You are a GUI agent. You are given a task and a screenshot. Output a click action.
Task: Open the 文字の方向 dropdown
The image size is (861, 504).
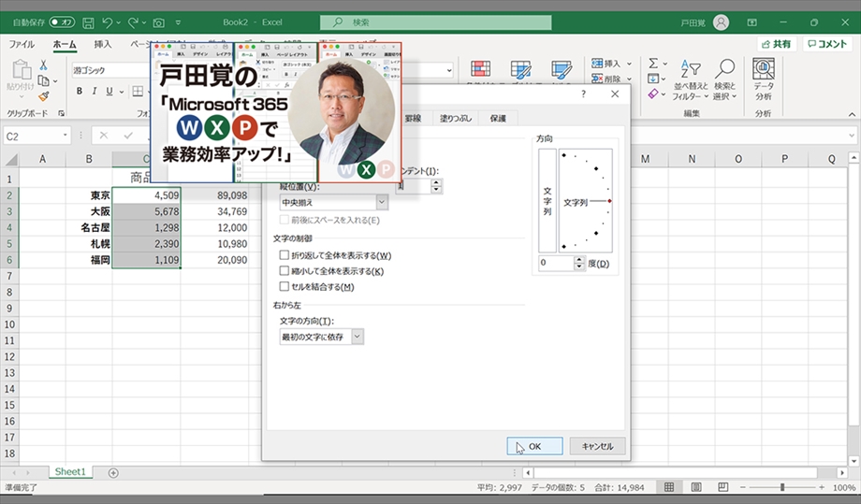tap(357, 337)
